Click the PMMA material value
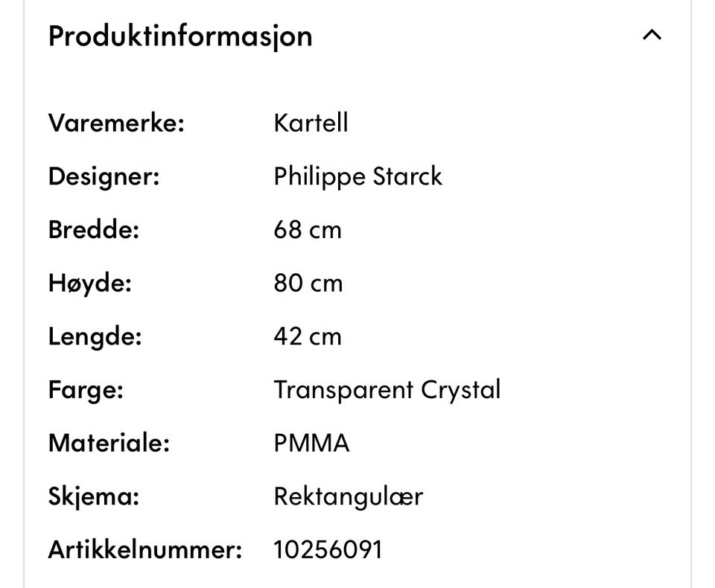Screen dimensions: 715x588 pos(311,443)
